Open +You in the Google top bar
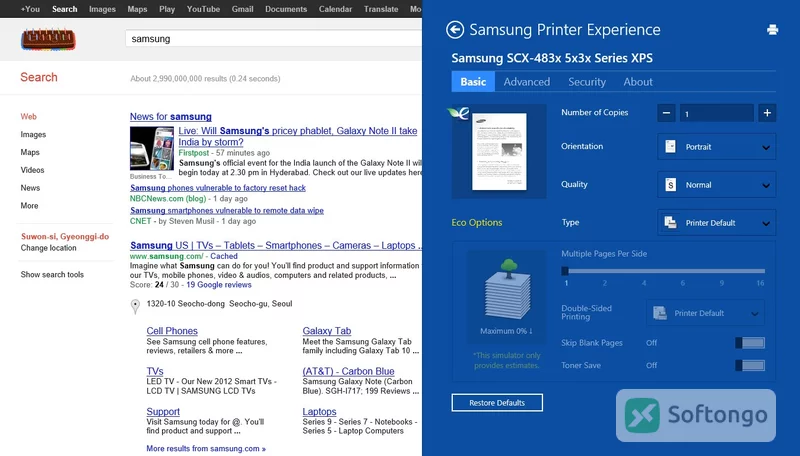The image size is (800, 456). tap(30, 9)
